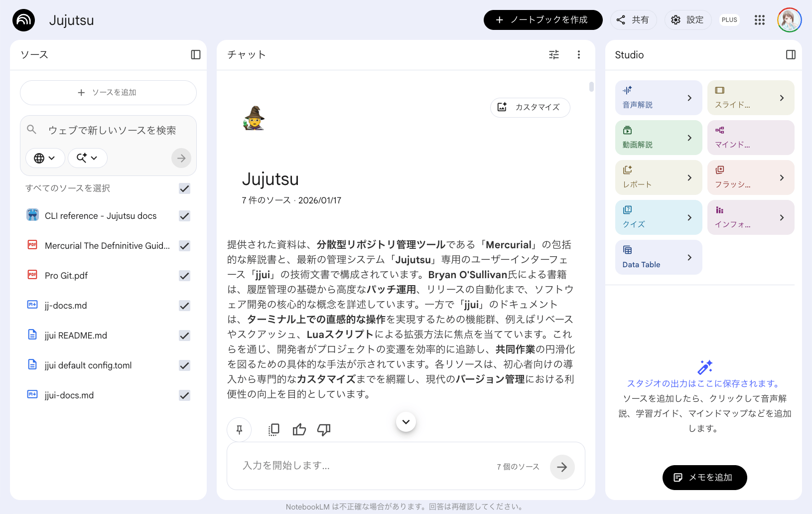812x514 pixels.
Task: Create a マインドマップ mind map
Action: pyautogui.click(x=751, y=137)
